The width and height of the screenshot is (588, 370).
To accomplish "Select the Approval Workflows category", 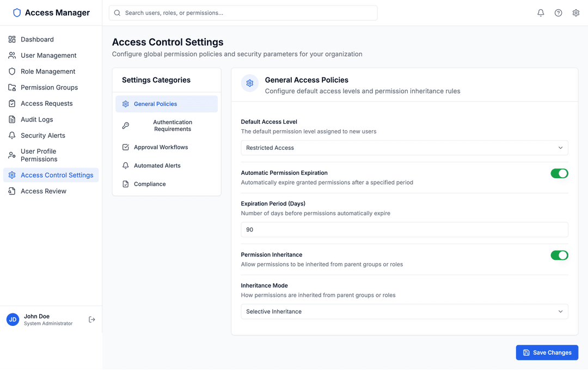I will tap(160, 147).
